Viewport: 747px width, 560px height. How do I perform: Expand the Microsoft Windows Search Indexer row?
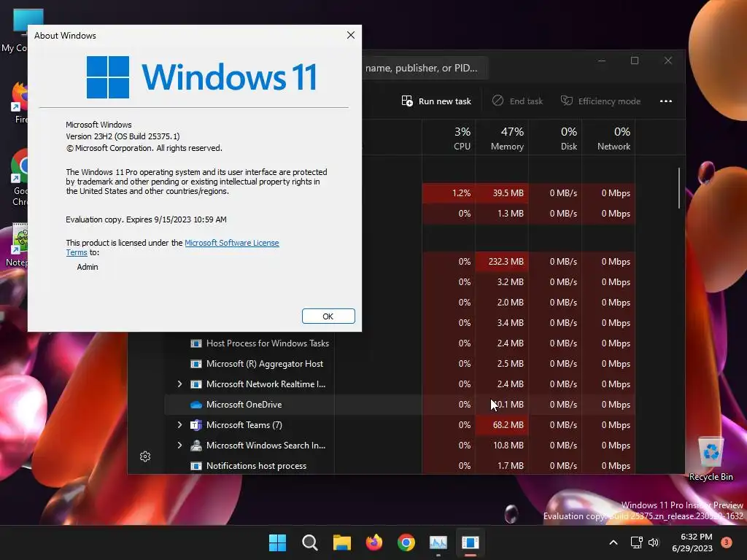tap(179, 446)
